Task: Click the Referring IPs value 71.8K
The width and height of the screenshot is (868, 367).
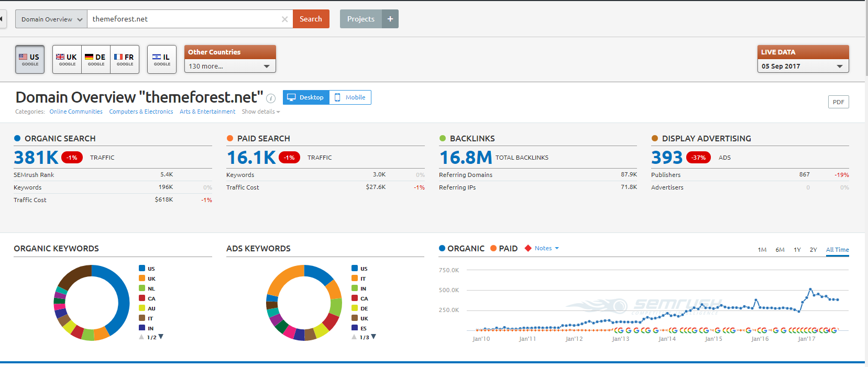Action: click(629, 187)
